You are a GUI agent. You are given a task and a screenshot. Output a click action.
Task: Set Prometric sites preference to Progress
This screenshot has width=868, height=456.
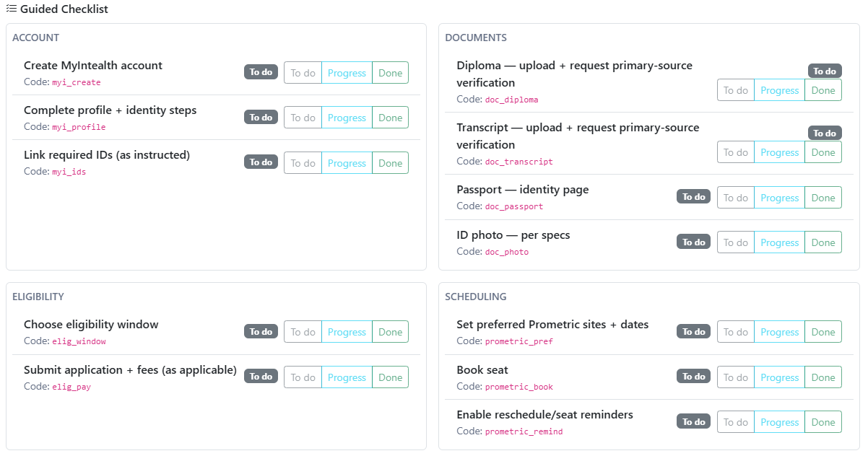[779, 332]
